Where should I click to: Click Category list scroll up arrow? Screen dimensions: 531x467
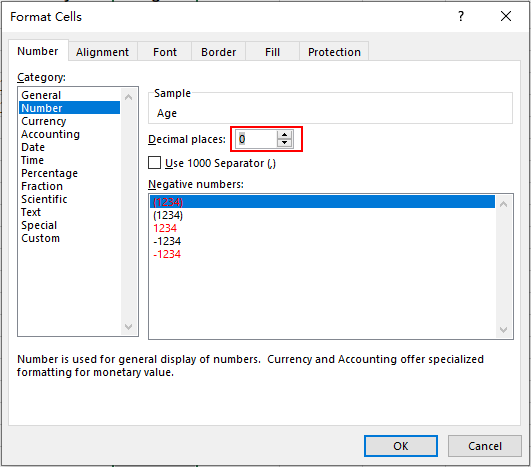pos(128,98)
